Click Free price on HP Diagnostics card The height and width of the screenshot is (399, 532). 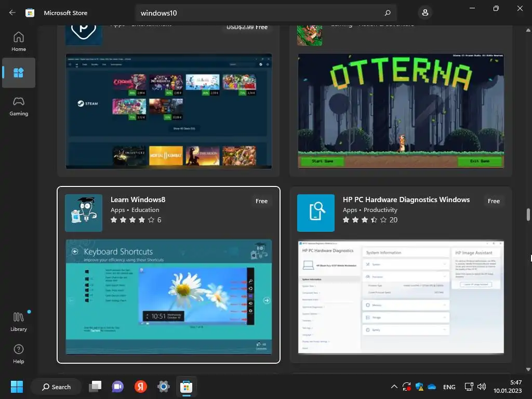pyautogui.click(x=494, y=201)
